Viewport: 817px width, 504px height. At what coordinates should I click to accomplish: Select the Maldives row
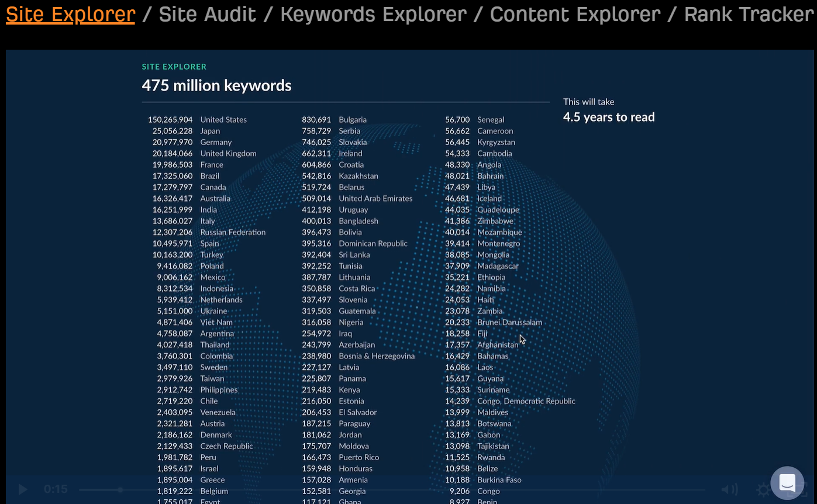pos(477,412)
